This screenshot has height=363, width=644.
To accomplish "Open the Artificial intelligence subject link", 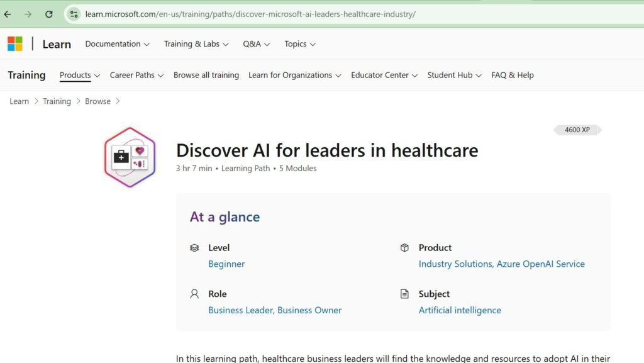I will click(460, 310).
